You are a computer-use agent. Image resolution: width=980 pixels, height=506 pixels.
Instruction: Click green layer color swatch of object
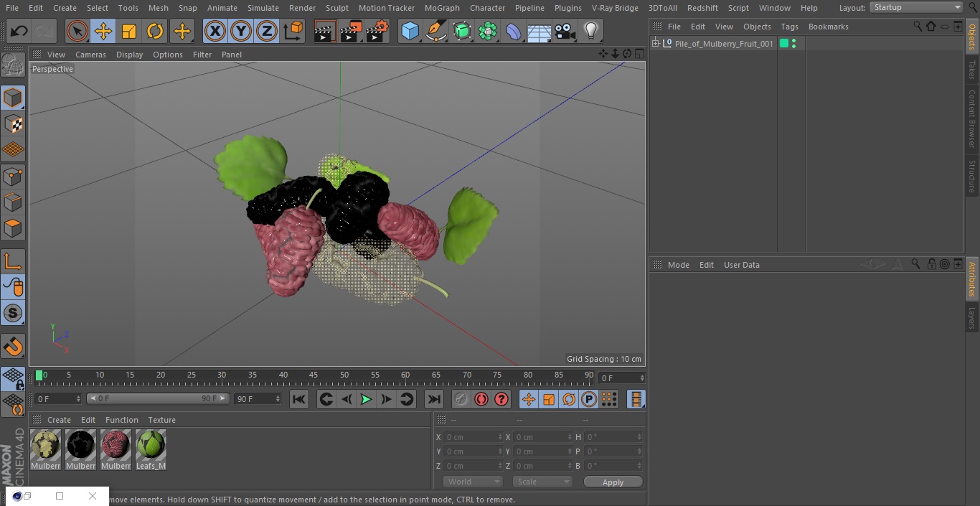[x=784, y=44]
